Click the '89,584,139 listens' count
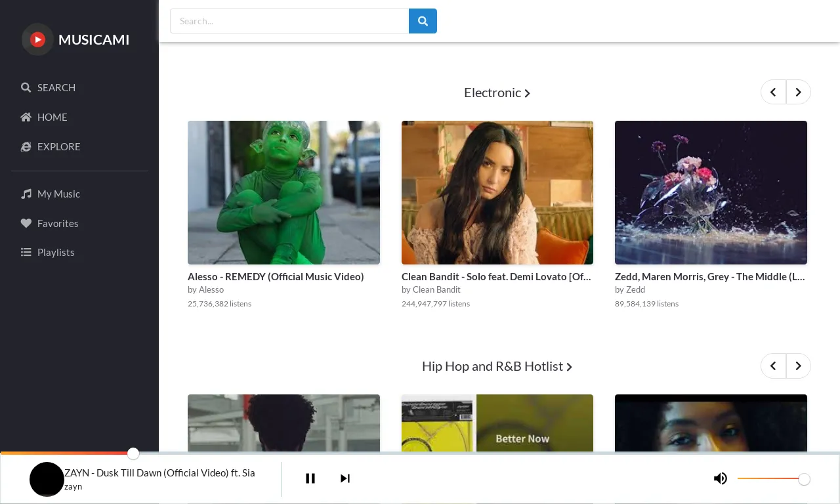840x504 pixels. tap(646, 303)
